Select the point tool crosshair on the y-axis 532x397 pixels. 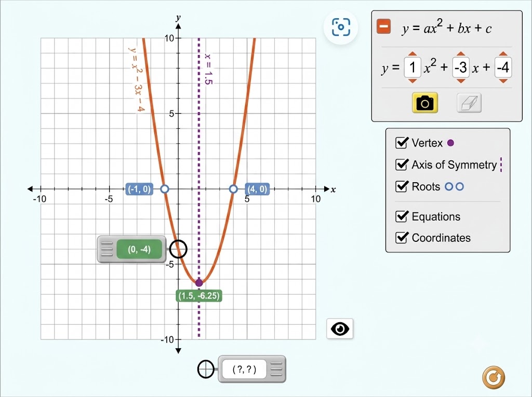pyautogui.click(x=178, y=249)
